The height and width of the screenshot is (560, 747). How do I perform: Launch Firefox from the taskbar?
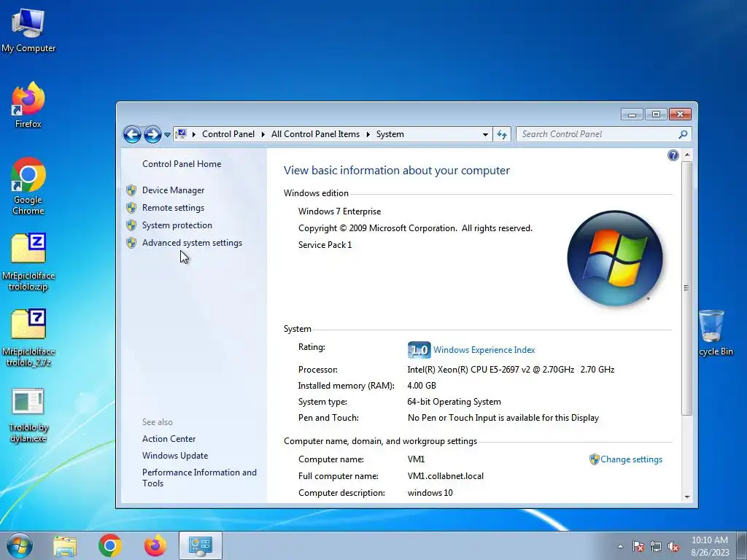click(155, 545)
